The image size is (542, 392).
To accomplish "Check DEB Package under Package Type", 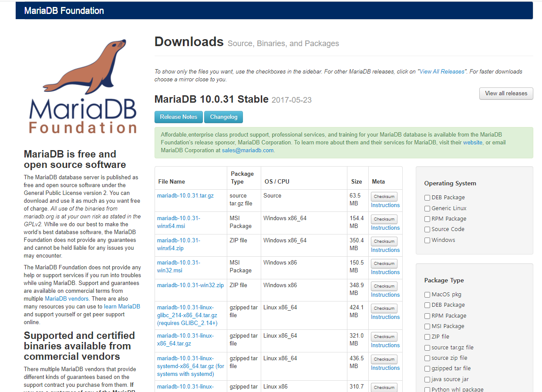I will point(427,305).
